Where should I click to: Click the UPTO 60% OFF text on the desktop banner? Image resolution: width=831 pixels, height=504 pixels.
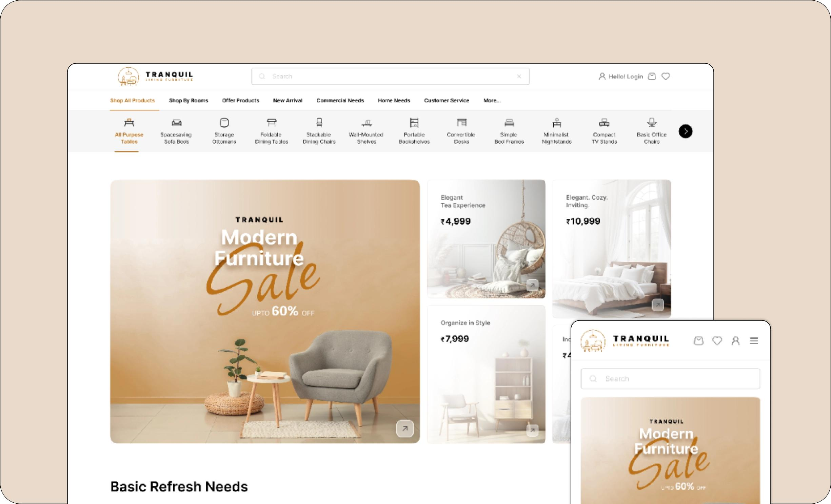(283, 311)
